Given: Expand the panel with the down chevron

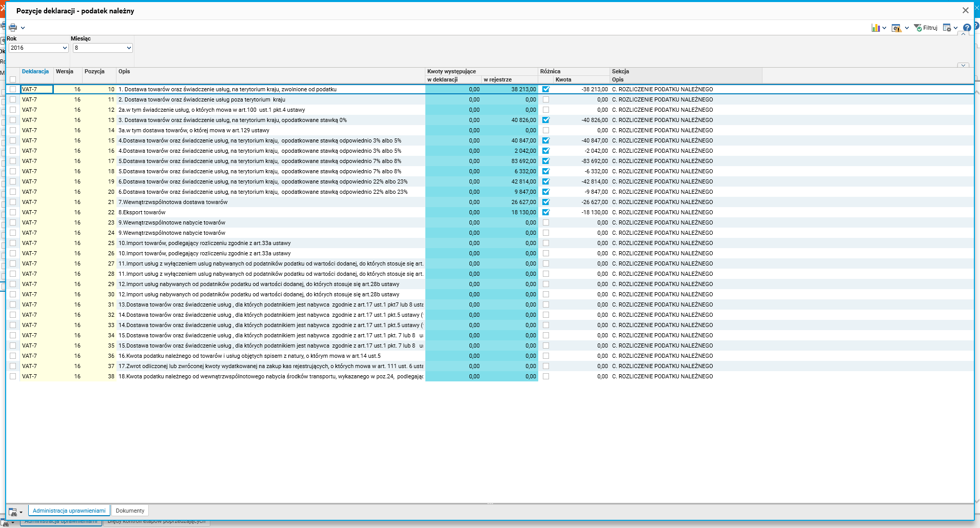Looking at the screenshot, I should (x=963, y=65).
